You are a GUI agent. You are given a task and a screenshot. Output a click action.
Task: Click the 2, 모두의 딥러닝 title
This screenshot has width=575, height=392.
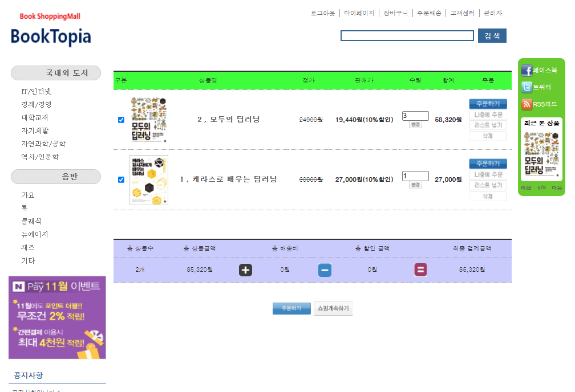click(x=228, y=120)
